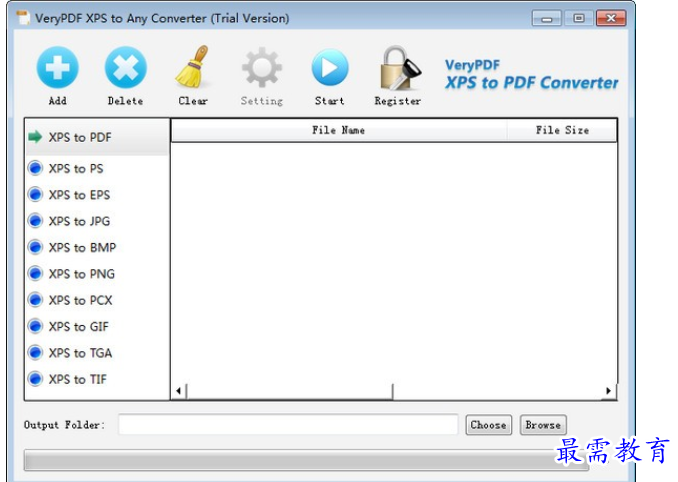This screenshot has height=482, width=678.
Task: Click the file list right scroll arrow
Action: [x=608, y=391]
